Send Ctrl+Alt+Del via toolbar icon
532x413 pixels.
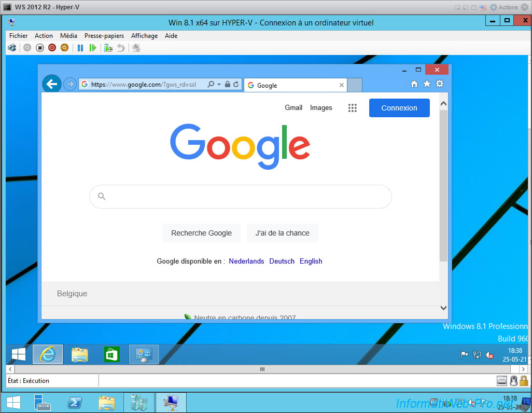pos(12,48)
